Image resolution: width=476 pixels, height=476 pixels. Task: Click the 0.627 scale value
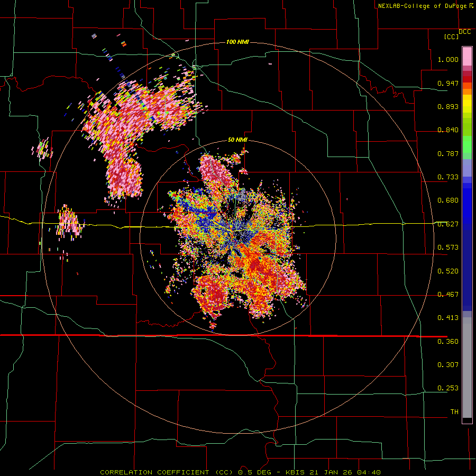448,224
